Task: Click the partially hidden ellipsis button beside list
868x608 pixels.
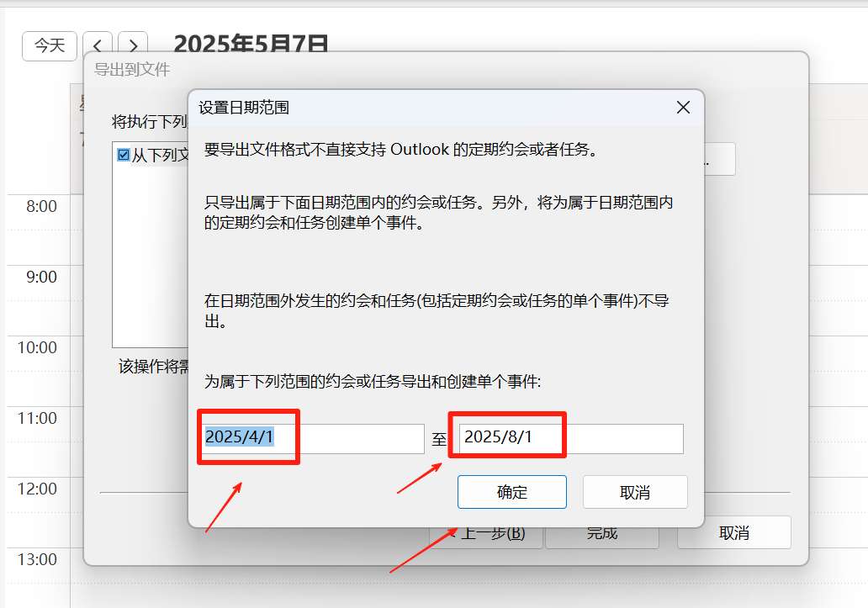Action: [x=720, y=159]
